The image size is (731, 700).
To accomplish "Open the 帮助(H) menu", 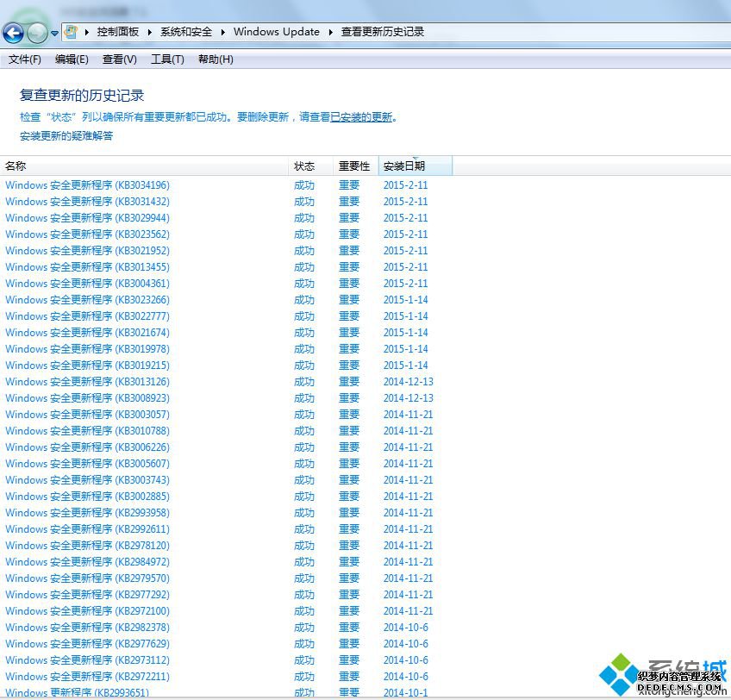I will click(x=216, y=59).
